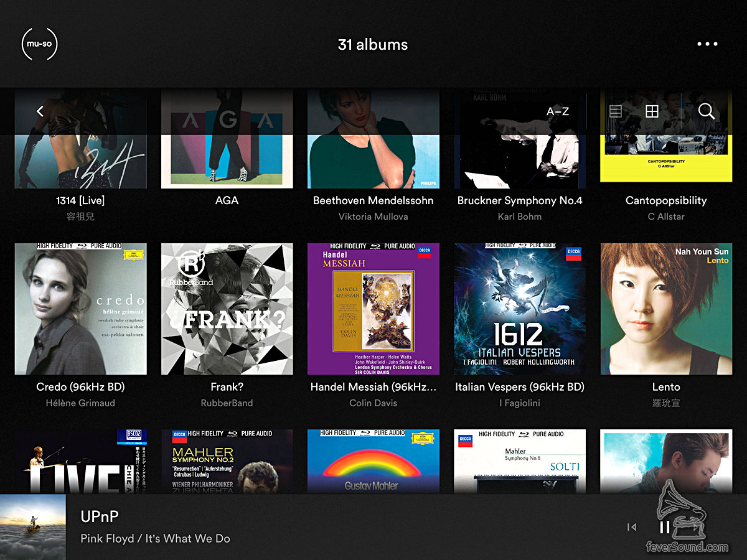Skip to the previous track

point(632,527)
